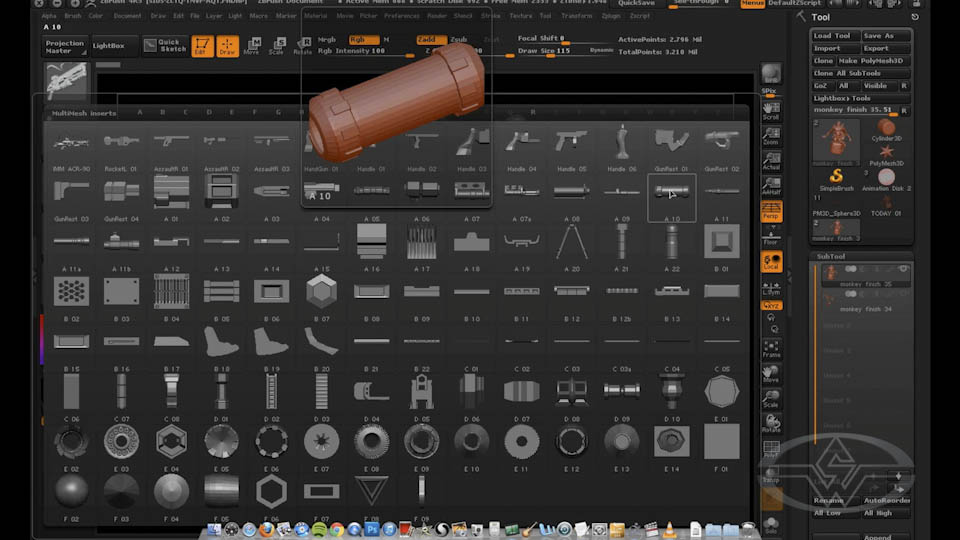Pick the B 07 hexagon cube mesh
Screen dimensions: 960x540
pyautogui.click(x=321, y=297)
